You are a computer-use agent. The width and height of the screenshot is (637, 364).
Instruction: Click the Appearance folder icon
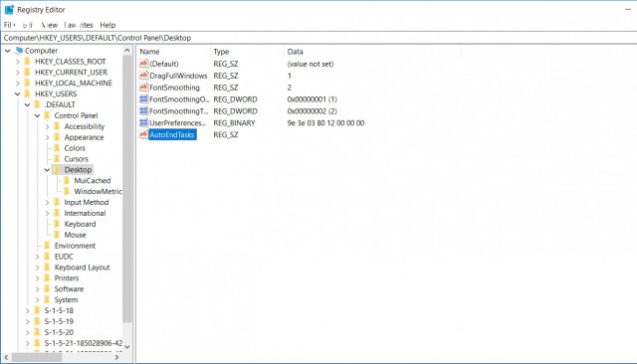57,137
